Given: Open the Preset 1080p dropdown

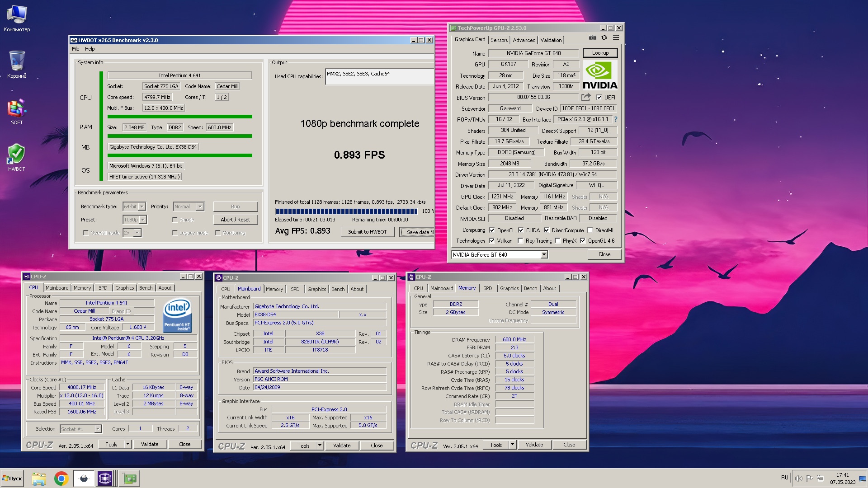Looking at the screenshot, I should [x=135, y=220].
